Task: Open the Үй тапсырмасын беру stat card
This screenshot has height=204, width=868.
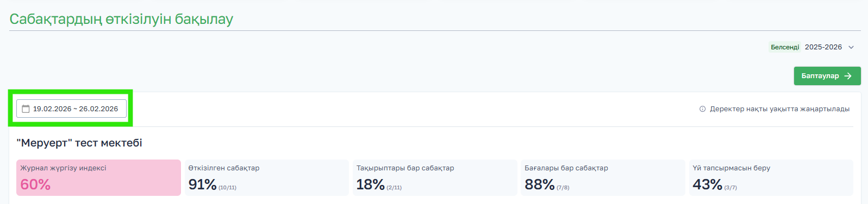Action: click(771, 177)
